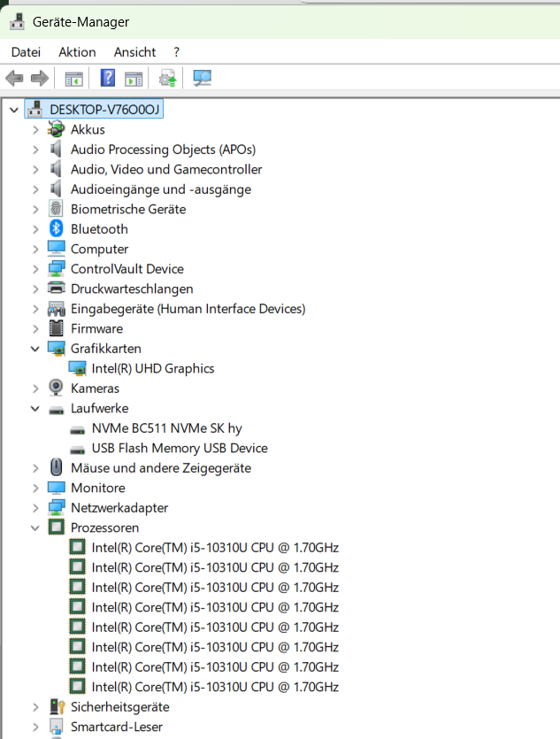Collapse the DESKTOP-V76O0OJ root node
560x739 pixels.
14,110
